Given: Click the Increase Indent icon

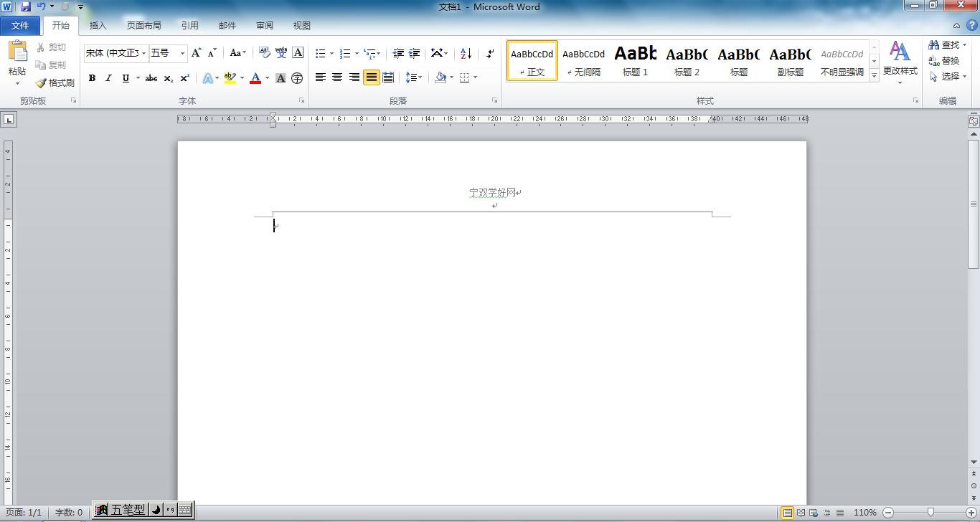Looking at the screenshot, I should click(414, 53).
